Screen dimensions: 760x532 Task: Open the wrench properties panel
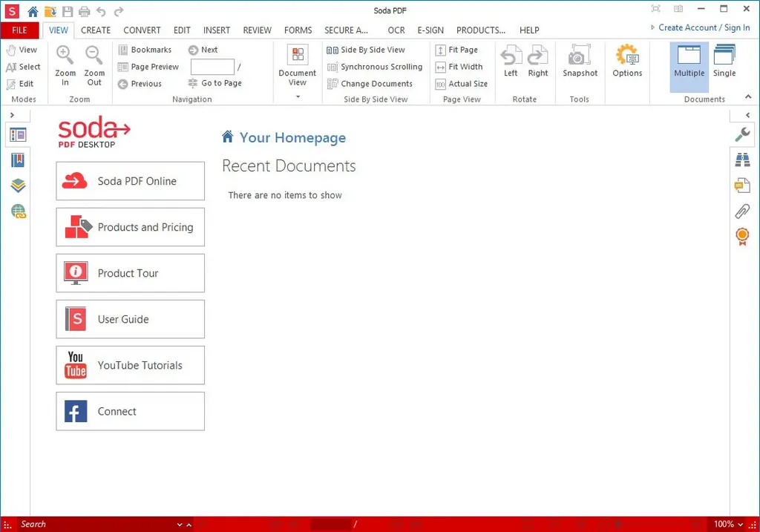(x=742, y=134)
